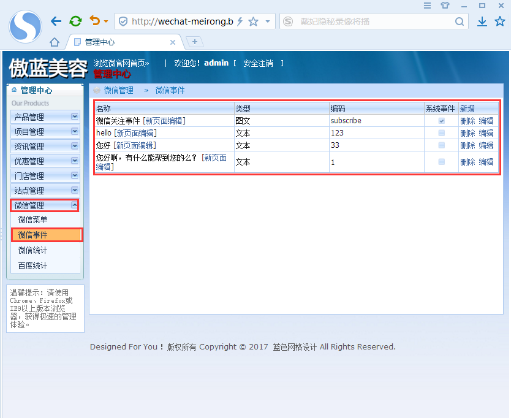
Task: Uncheck 系统事件 for 微信关注事件 row
Action: tap(442, 121)
